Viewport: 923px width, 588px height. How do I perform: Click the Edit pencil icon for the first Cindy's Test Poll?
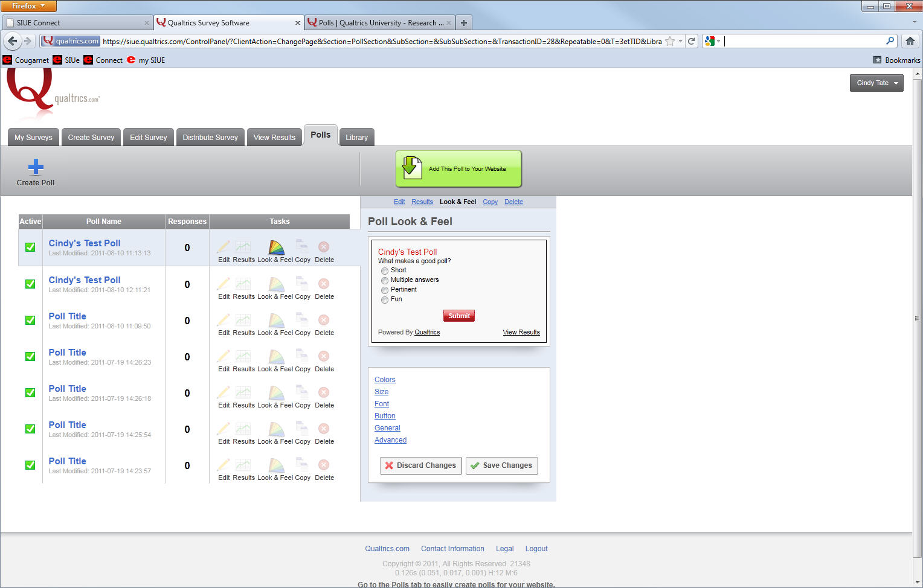(224, 247)
